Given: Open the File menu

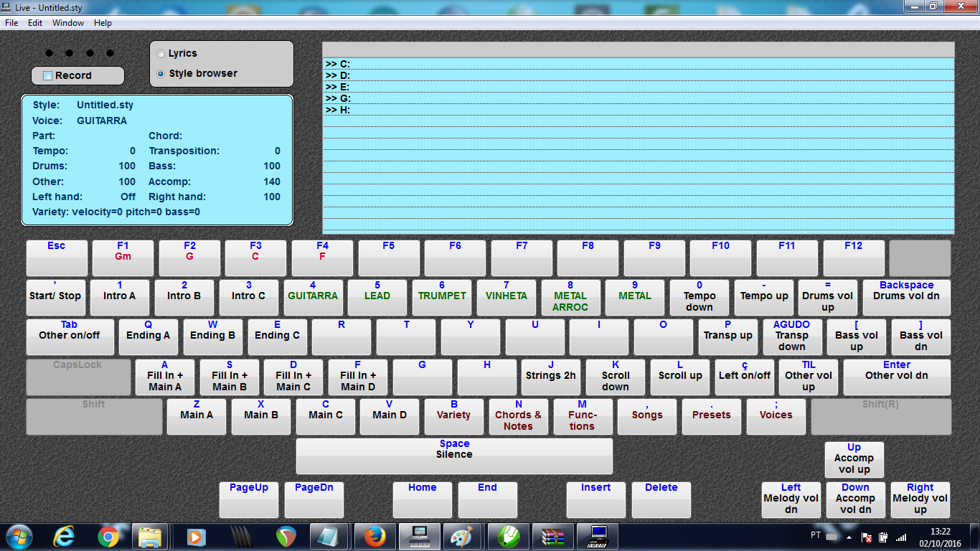Looking at the screenshot, I should coord(11,23).
